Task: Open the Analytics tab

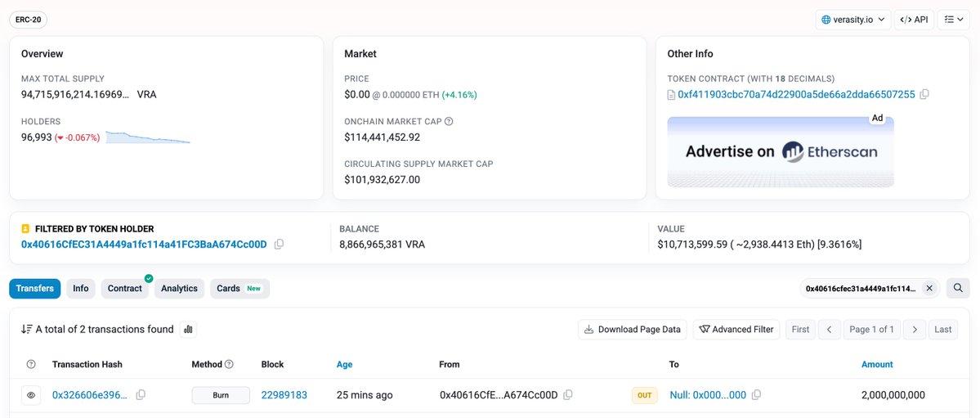Action: click(x=179, y=289)
